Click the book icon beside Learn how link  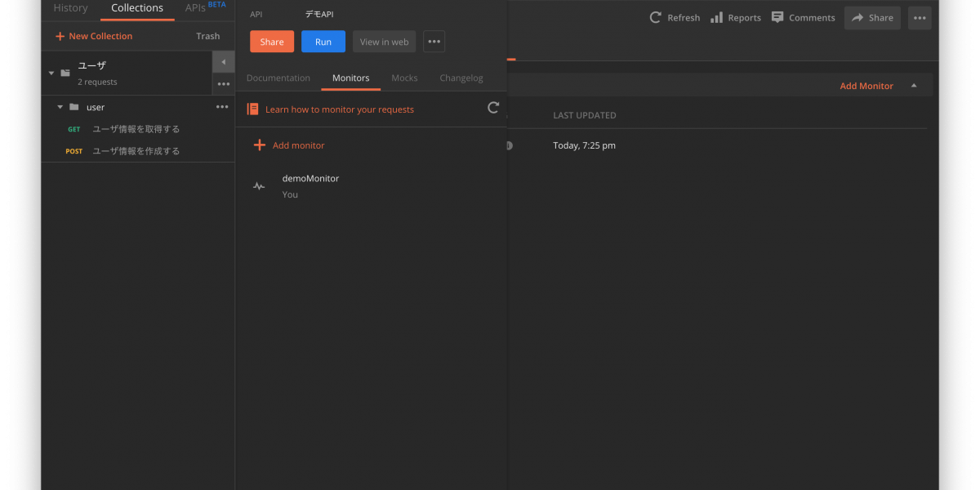[253, 109]
